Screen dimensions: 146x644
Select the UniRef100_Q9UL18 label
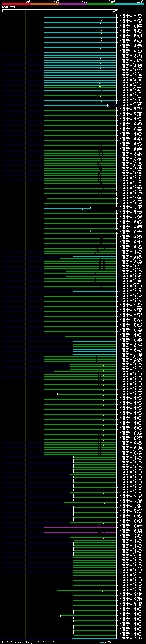tap(131, 575)
